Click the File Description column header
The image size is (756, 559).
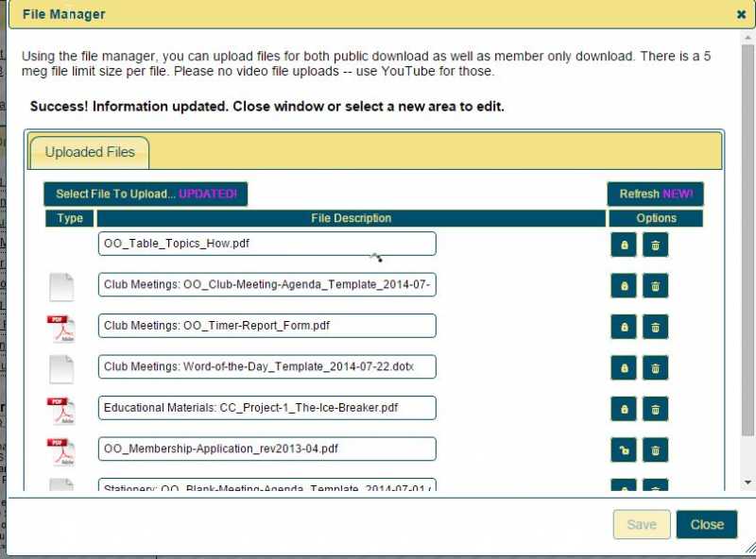click(351, 218)
